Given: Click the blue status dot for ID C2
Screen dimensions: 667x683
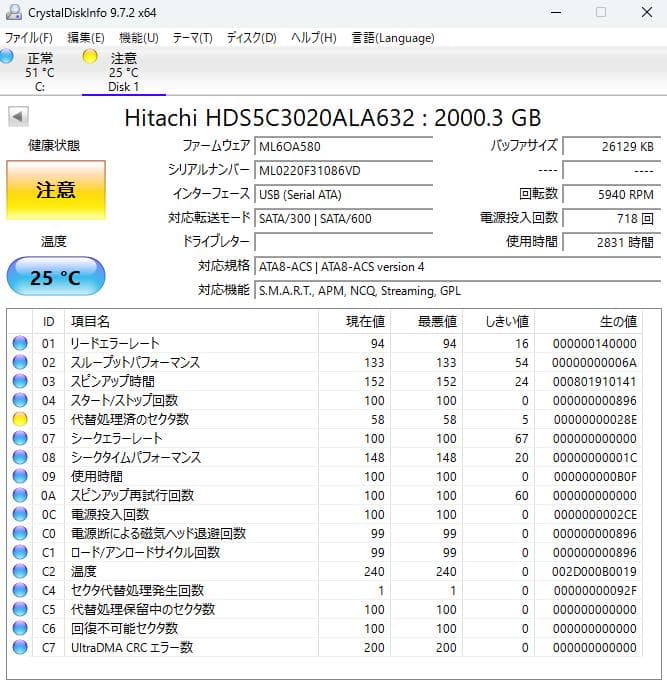Looking at the screenshot, I should tap(20, 571).
